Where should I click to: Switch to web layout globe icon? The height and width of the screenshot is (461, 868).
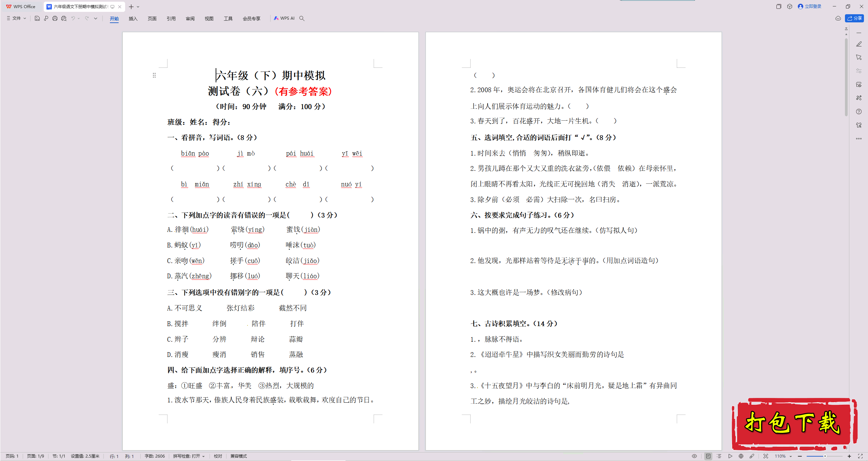[741, 456]
